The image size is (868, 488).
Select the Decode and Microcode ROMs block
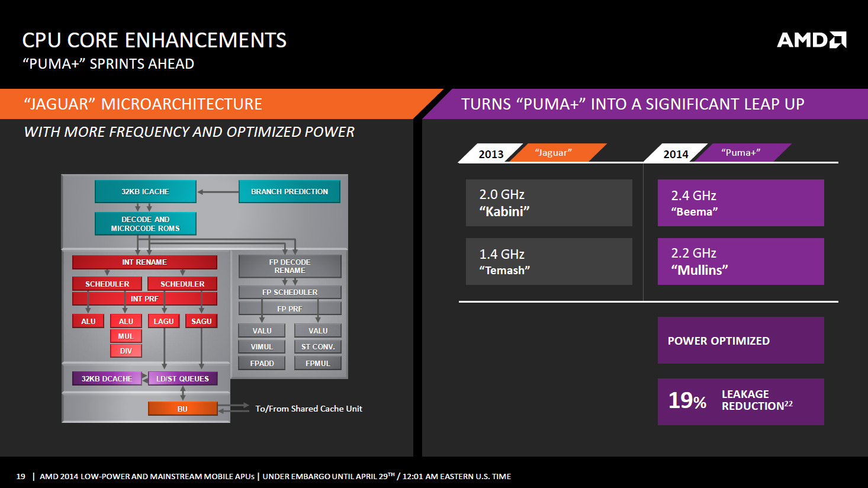[x=145, y=223]
